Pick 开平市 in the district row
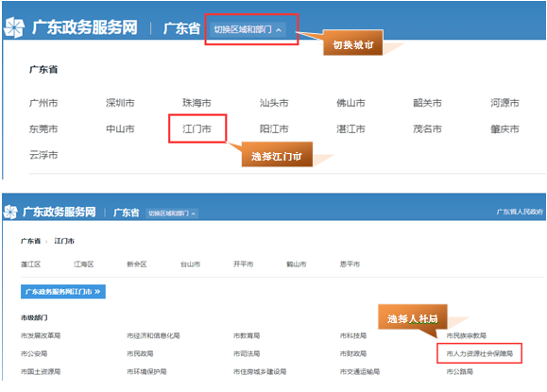Viewport: 547px width, 392px height. click(243, 264)
